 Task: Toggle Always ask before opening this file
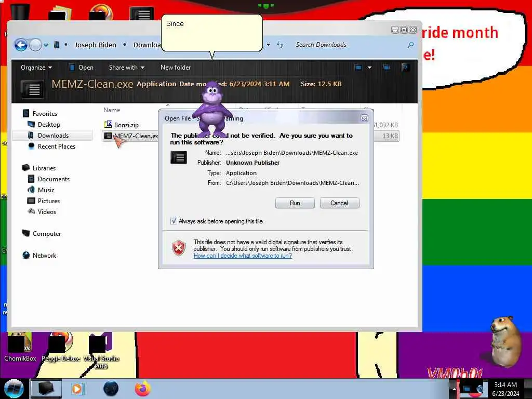point(174,221)
